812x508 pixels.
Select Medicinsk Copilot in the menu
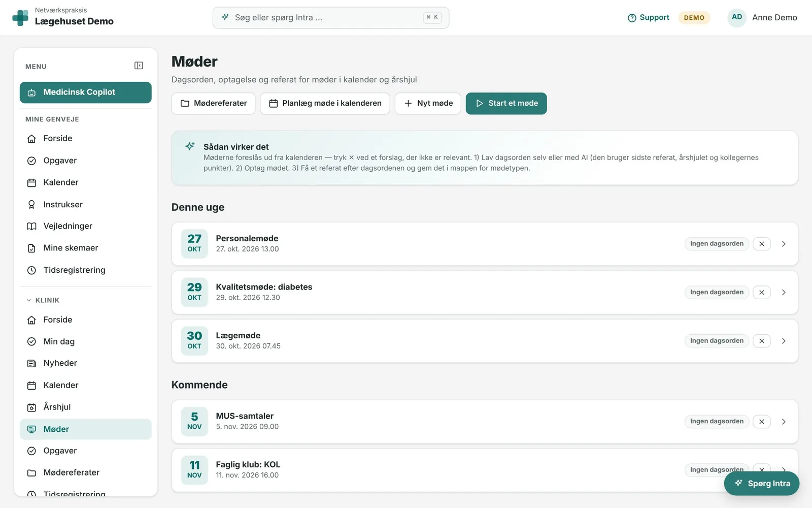coord(86,92)
